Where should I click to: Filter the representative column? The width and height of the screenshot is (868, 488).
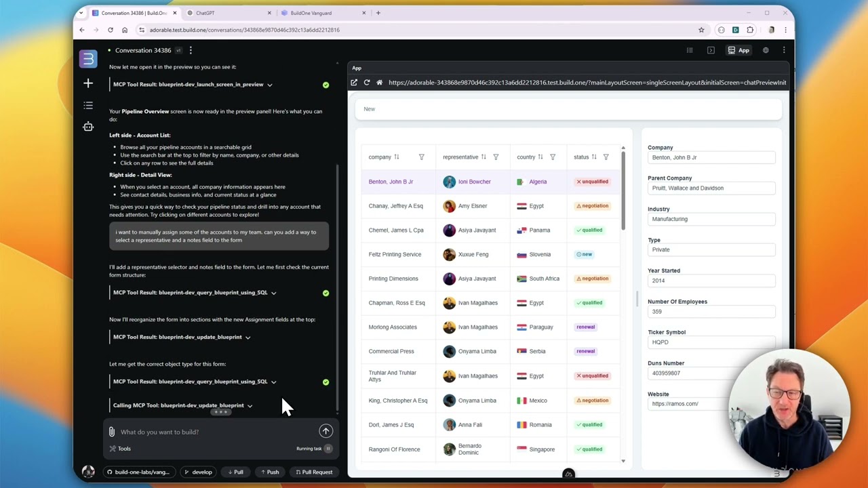click(x=496, y=157)
